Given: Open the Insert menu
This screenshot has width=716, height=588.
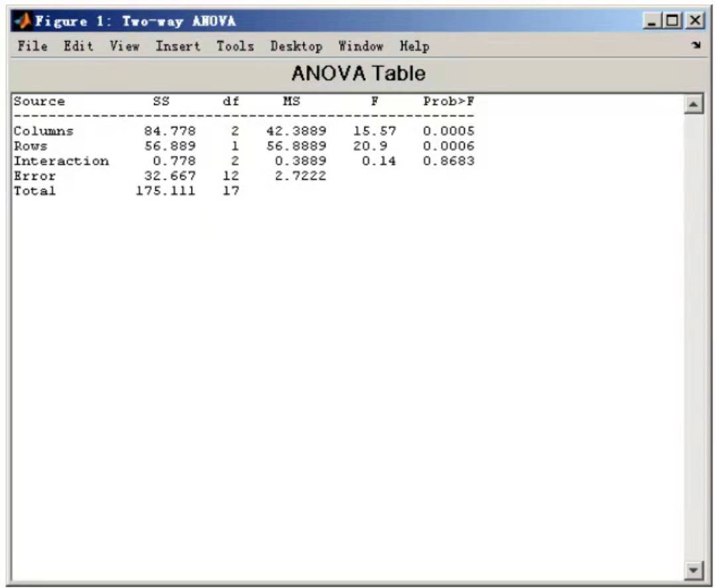Looking at the screenshot, I should click(x=178, y=46).
